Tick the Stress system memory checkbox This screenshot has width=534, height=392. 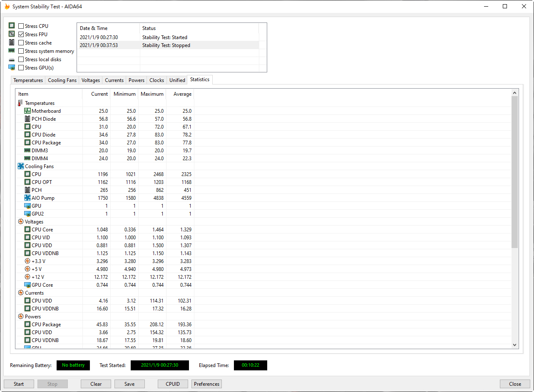(21, 51)
